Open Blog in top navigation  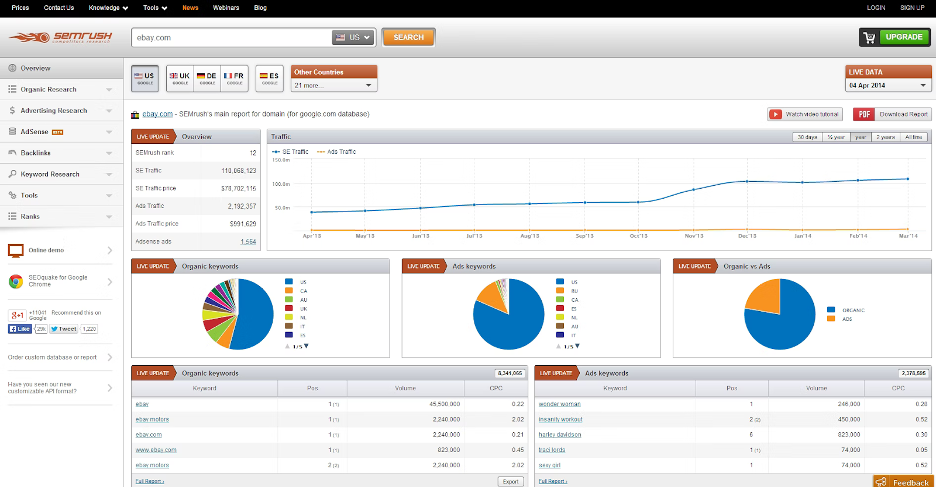tap(260, 8)
